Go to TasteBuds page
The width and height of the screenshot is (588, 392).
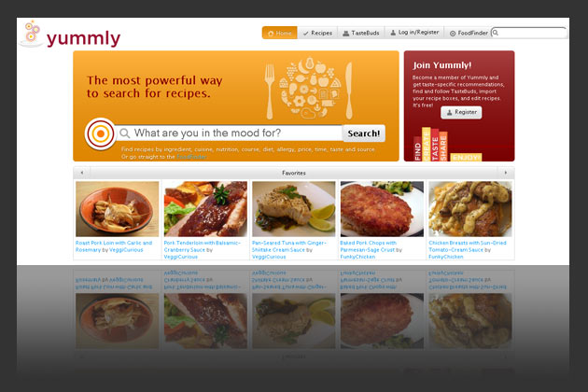(x=361, y=33)
